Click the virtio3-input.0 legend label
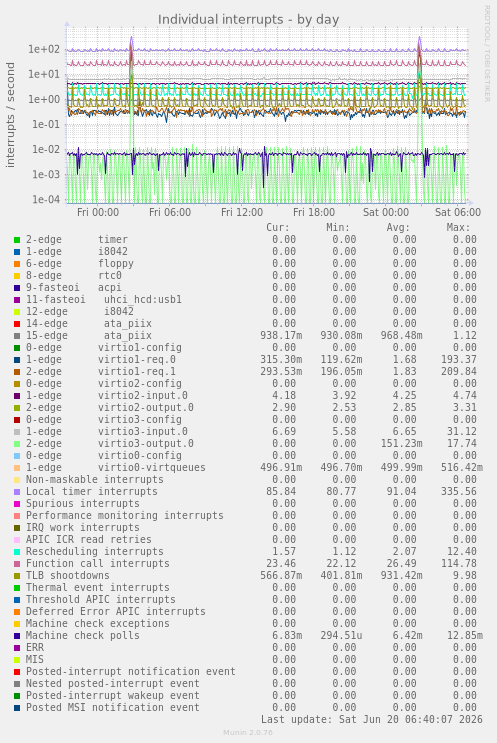 click(x=143, y=432)
